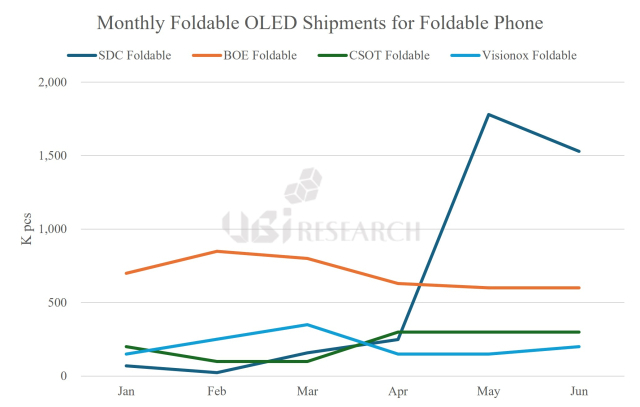This screenshot has width=640, height=407.
Task: Click the 2,000 y-axis value label
Action: coord(50,82)
